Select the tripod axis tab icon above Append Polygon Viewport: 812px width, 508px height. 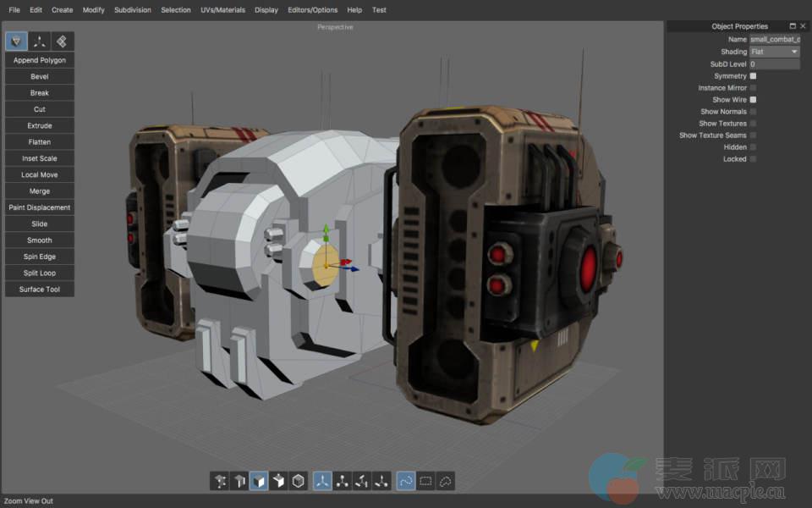tap(40, 41)
